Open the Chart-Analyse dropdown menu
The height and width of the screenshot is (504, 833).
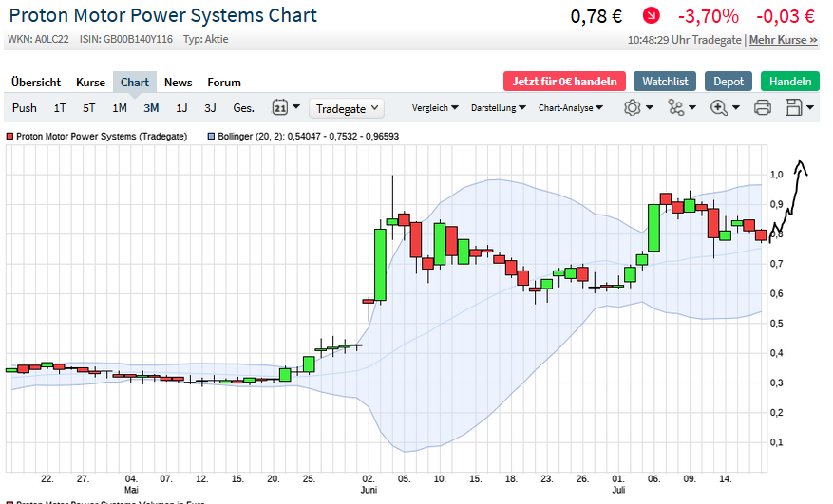point(571,108)
